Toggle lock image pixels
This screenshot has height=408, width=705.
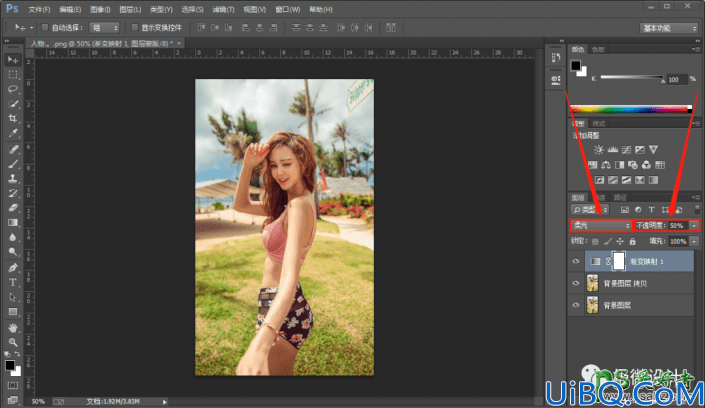pyautogui.click(x=607, y=242)
